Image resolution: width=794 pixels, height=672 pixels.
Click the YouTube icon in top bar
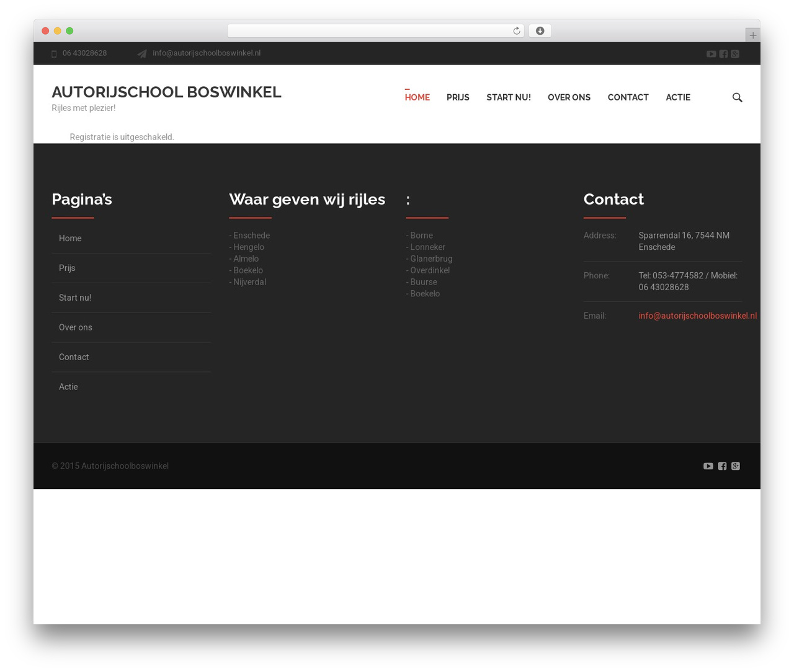click(x=711, y=54)
